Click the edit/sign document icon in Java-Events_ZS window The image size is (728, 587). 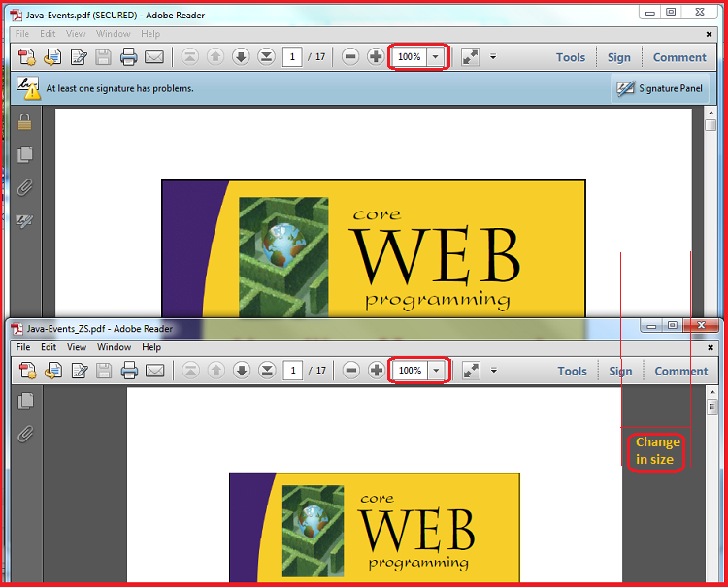pyautogui.click(x=80, y=371)
